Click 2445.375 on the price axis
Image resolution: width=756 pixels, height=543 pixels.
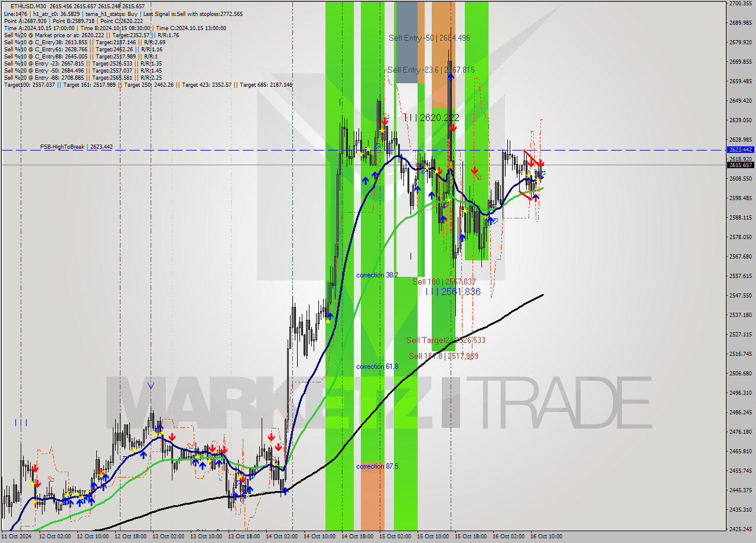[741, 490]
